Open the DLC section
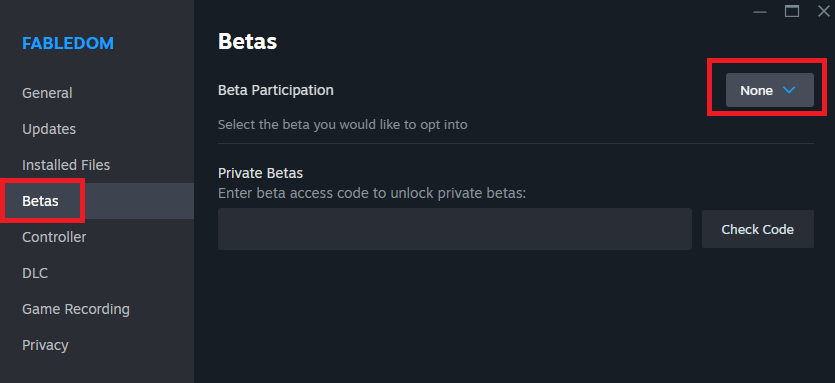The image size is (835, 383). (35, 273)
